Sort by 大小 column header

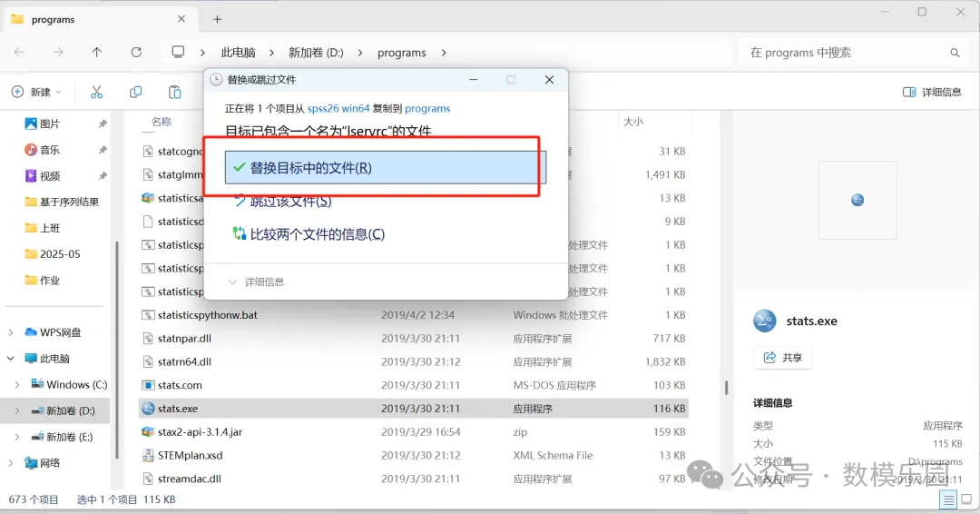tap(633, 122)
